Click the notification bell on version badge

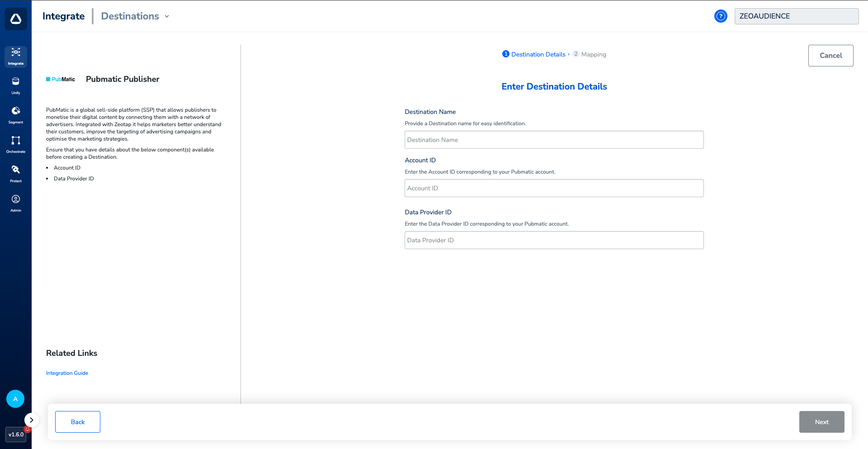point(28,429)
